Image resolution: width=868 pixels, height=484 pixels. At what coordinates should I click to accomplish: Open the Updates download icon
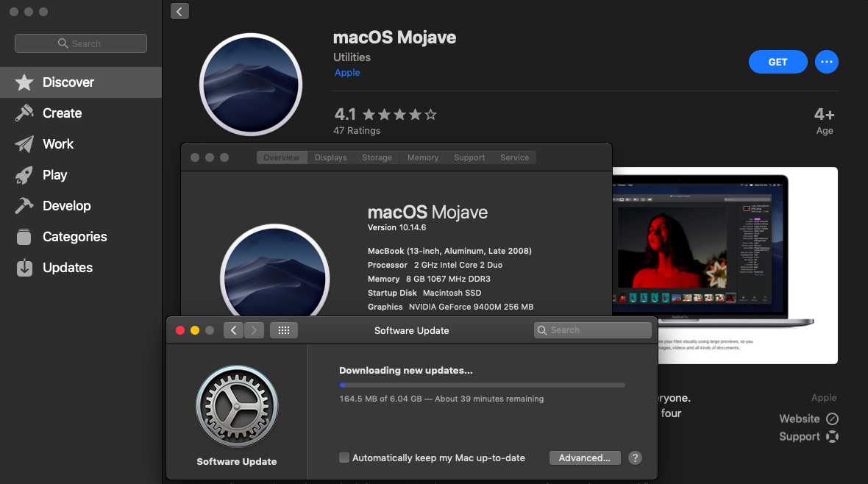pyautogui.click(x=24, y=268)
